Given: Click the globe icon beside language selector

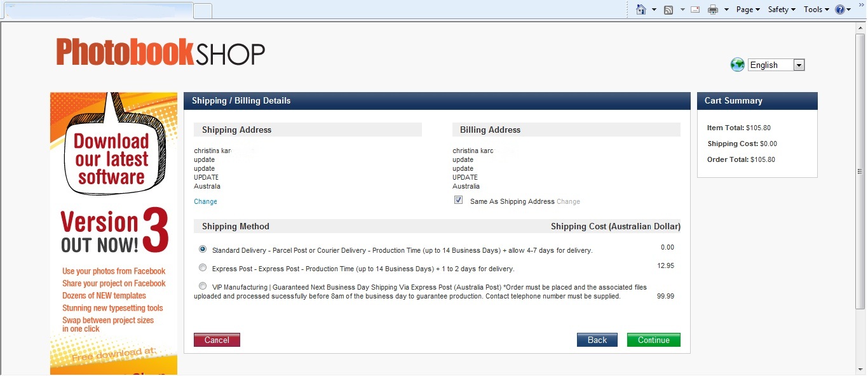Looking at the screenshot, I should tap(738, 65).
